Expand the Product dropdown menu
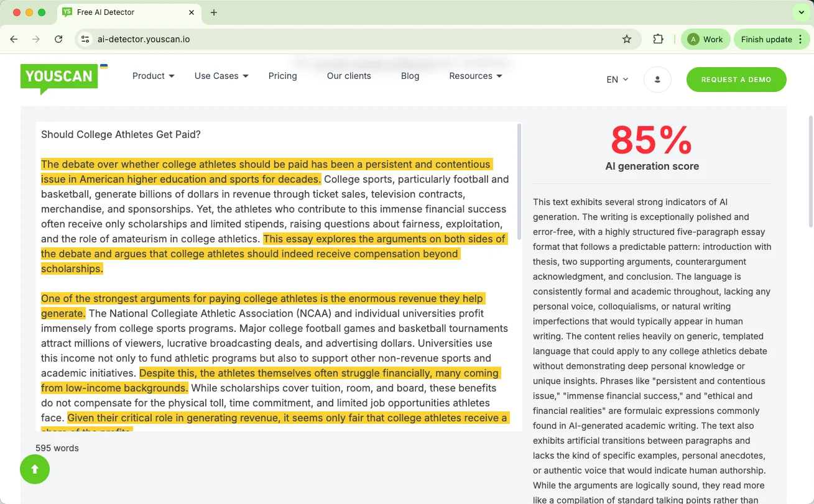The width and height of the screenshot is (814, 504). point(152,76)
